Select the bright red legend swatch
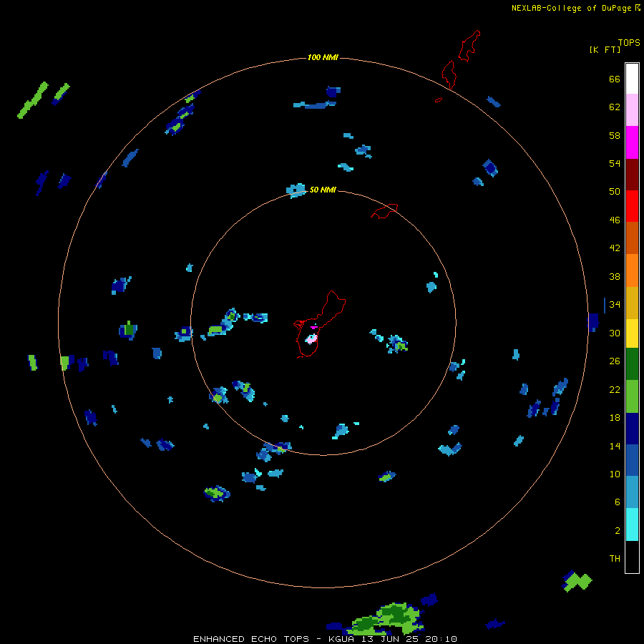 [x=632, y=206]
